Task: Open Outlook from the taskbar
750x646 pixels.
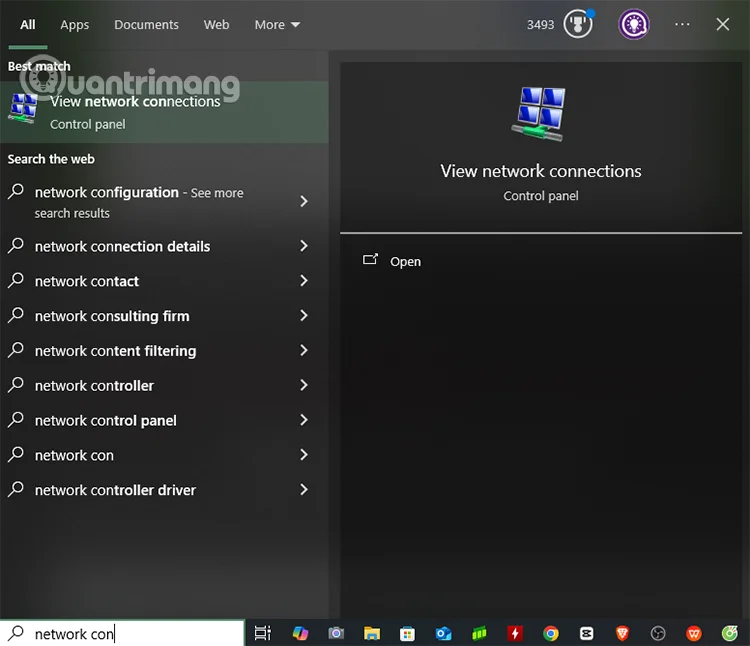Action: (x=443, y=634)
